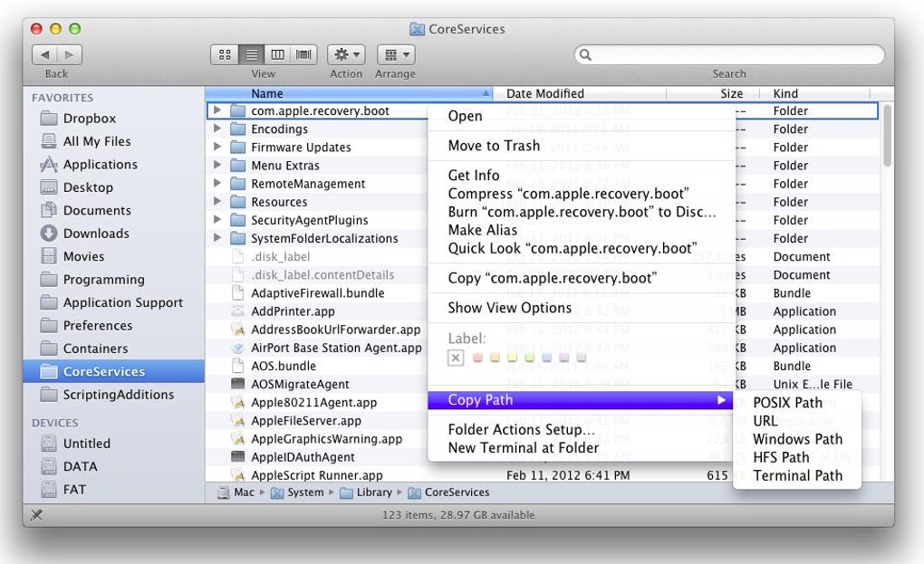Choose Folder Actions Setup…
This screenshot has width=924, height=564.
[x=581, y=429]
